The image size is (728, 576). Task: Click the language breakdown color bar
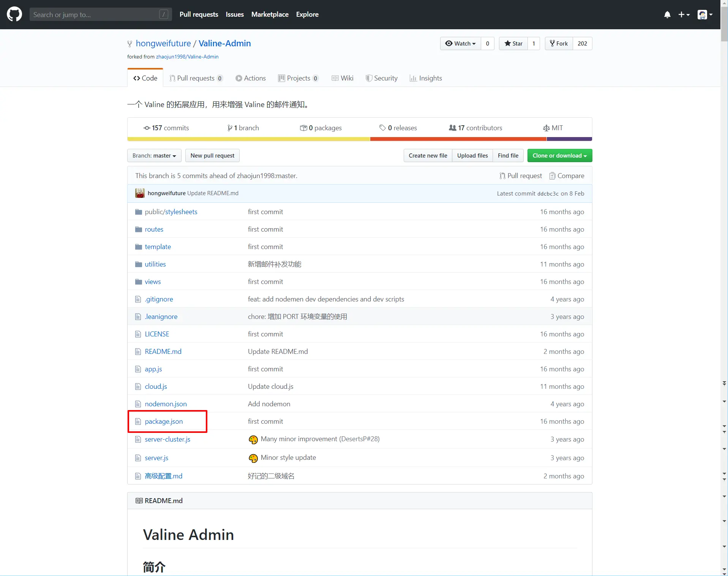(x=359, y=139)
